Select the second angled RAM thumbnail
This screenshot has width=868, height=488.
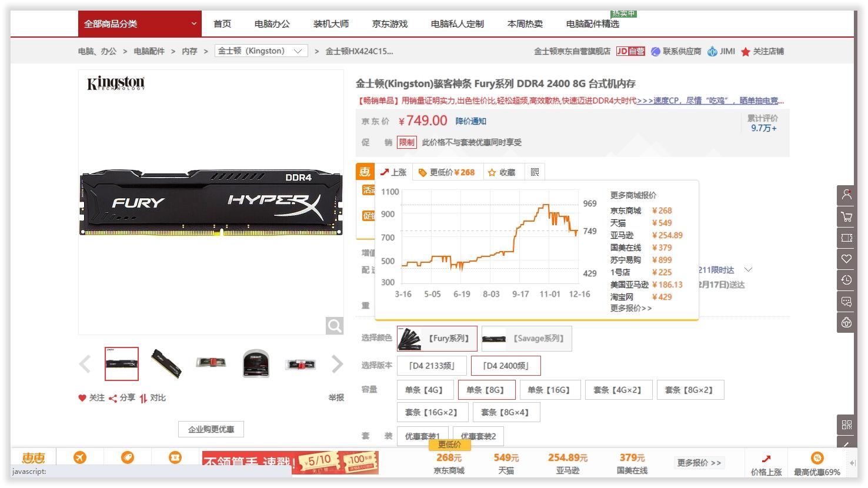(166, 364)
